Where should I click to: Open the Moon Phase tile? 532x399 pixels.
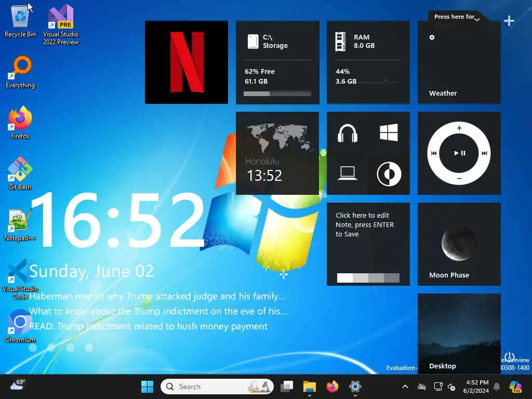pyautogui.click(x=459, y=244)
